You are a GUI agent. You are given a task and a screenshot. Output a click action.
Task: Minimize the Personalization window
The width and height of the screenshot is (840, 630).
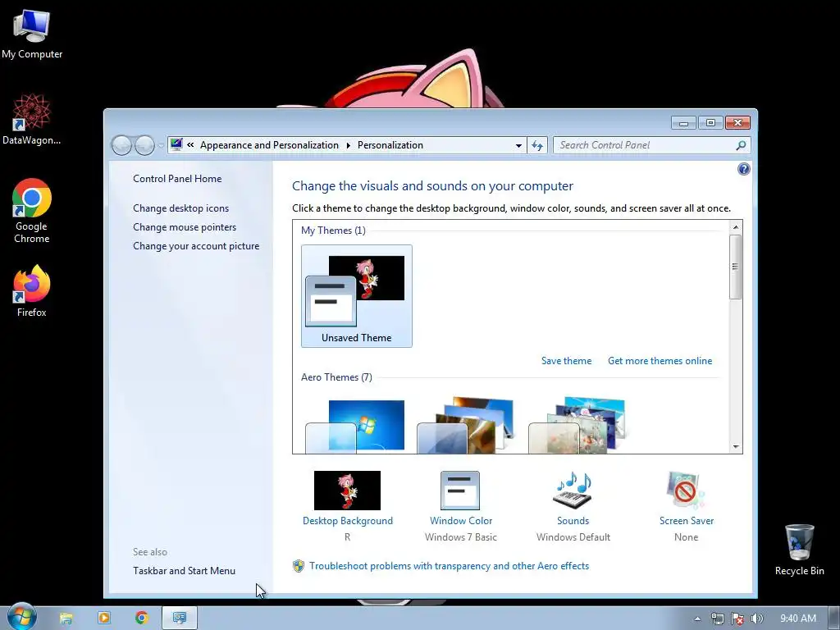pyautogui.click(x=683, y=123)
